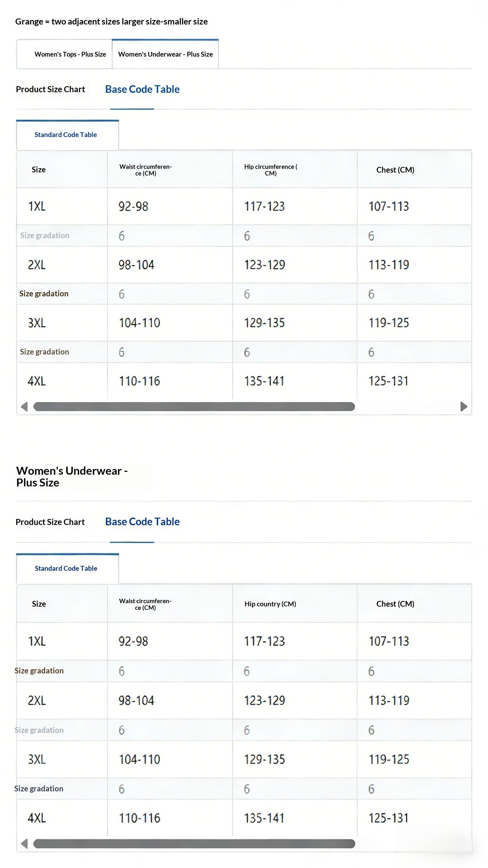488x868 pixels.
Task: Open the upper Product Size Chart tab
Action: tap(51, 89)
